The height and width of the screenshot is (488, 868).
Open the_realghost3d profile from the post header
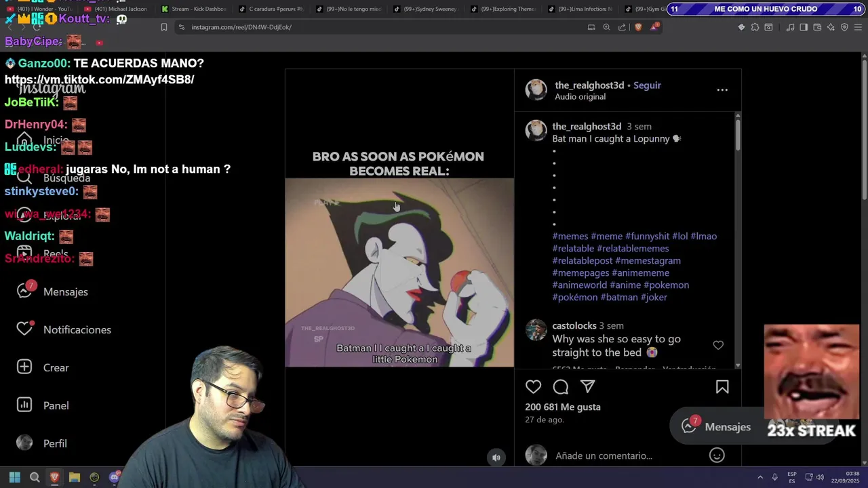(x=589, y=85)
